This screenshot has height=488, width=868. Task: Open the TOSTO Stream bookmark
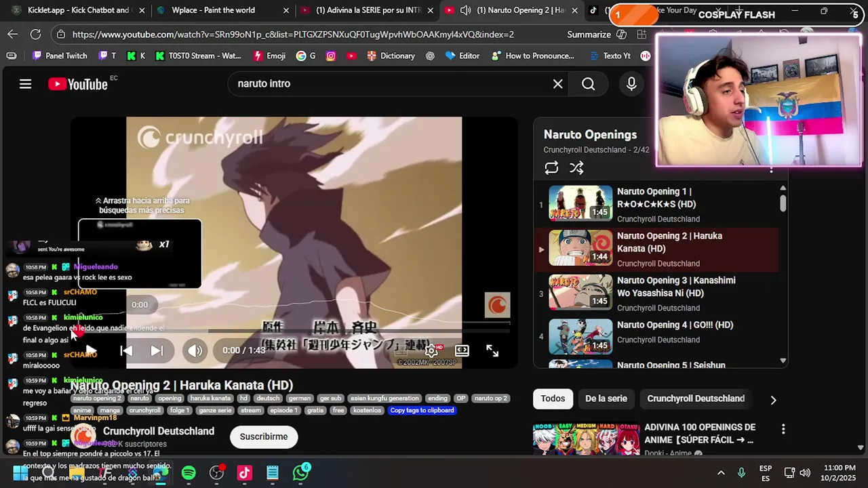click(198, 56)
